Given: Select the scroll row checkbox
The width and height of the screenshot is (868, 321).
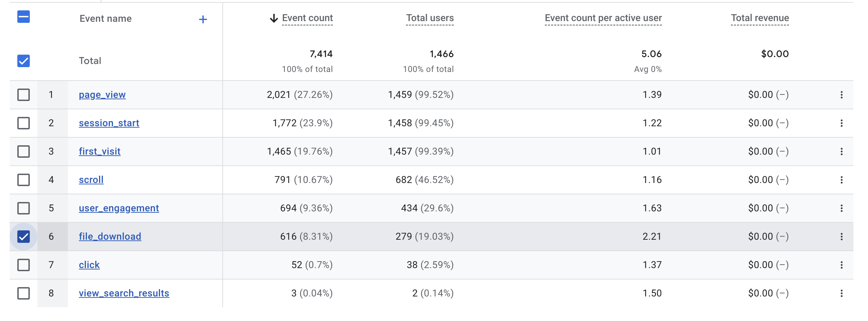Looking at the screenshot, I should [x=24, y=180].
